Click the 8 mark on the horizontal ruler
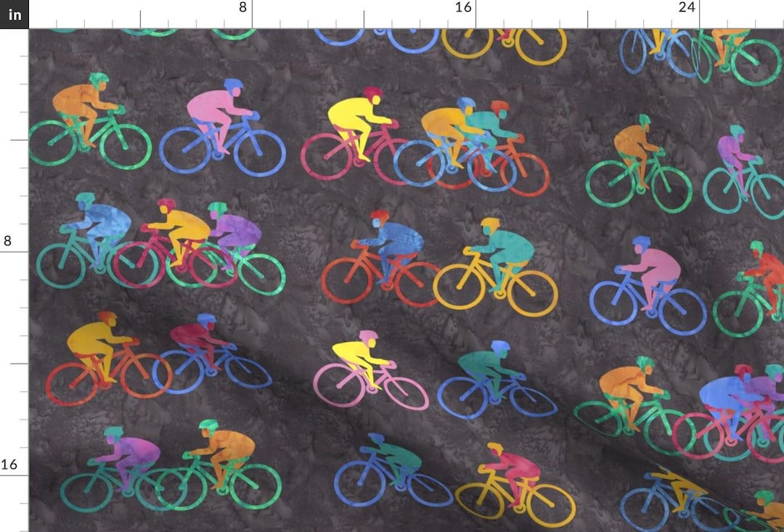 pos(243,7)
